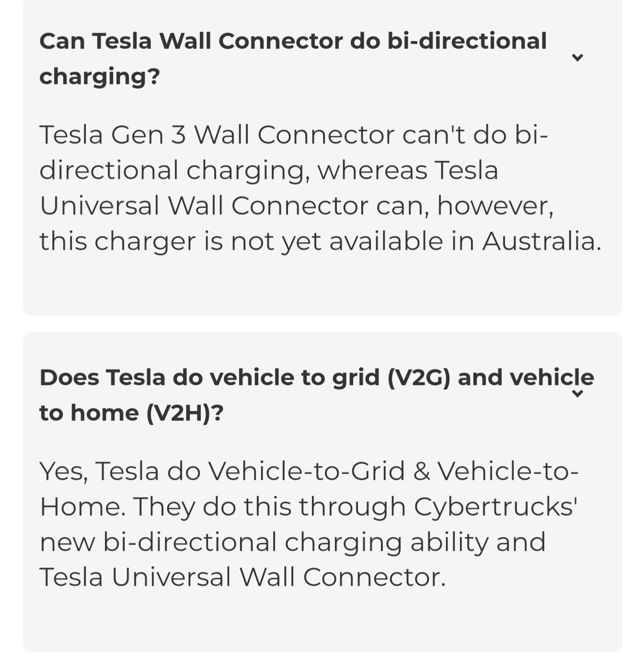Select the collapse arrow near 'vehicle to home (V2H)?'
The width and height of the screenshot is (644, 663).
pyautogui.click(x=577, y=394)
